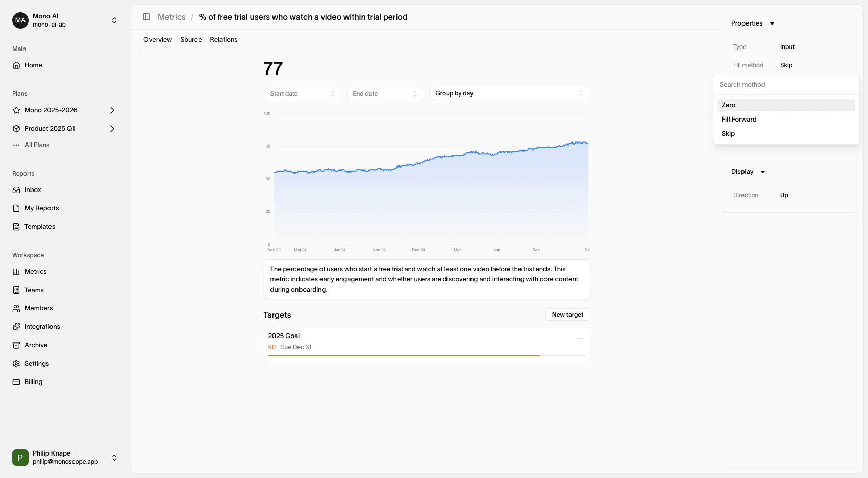Viewport: 868px width, 478px height.
Task: Click the Search method input field
Action: (x=786, y=85)
